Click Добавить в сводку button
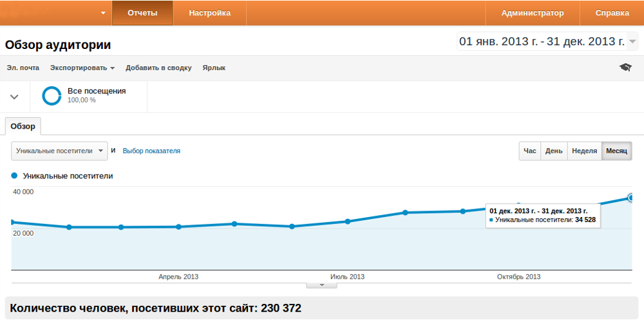The height and width of the screenshot is (320, 644). pos(158,68)
